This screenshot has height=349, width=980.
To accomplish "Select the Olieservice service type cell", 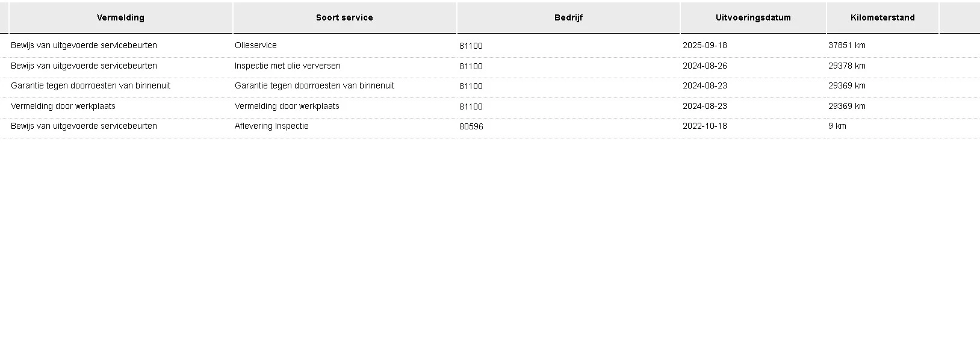I will [x=256, y=46].
